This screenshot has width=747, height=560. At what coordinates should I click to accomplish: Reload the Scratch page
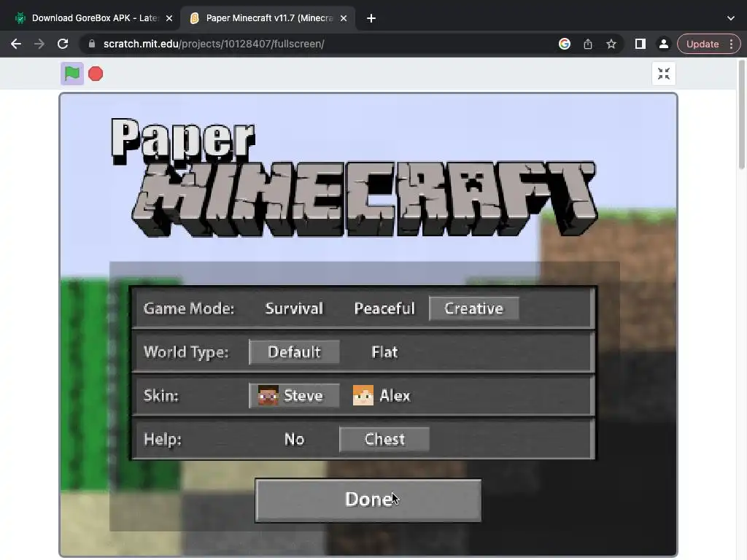coord(63,44)
